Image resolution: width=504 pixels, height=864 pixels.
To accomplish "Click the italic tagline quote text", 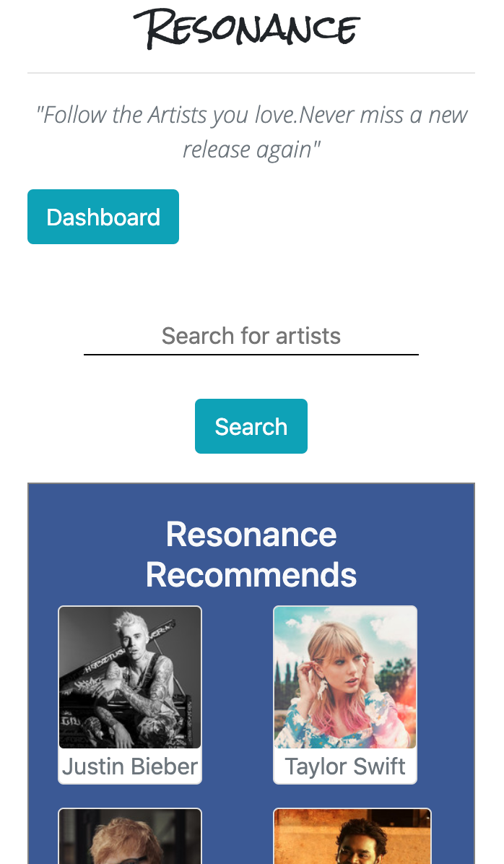I will [251, 115].
